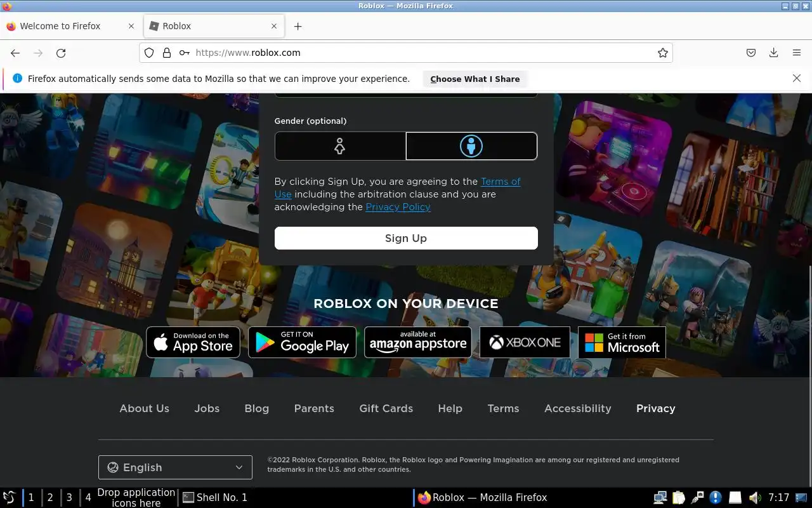Switch to workspace 3
This screenshot has height=508, width=812.
69,497
